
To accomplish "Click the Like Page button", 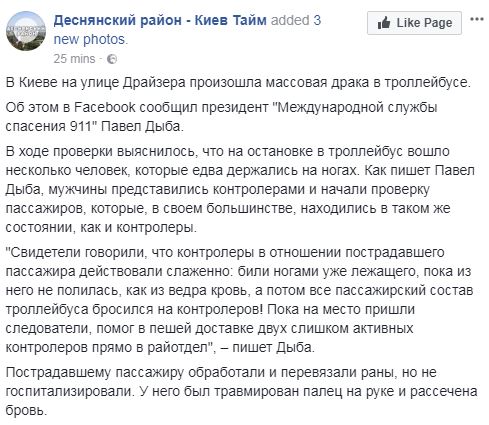I will (x=414, y=23).
